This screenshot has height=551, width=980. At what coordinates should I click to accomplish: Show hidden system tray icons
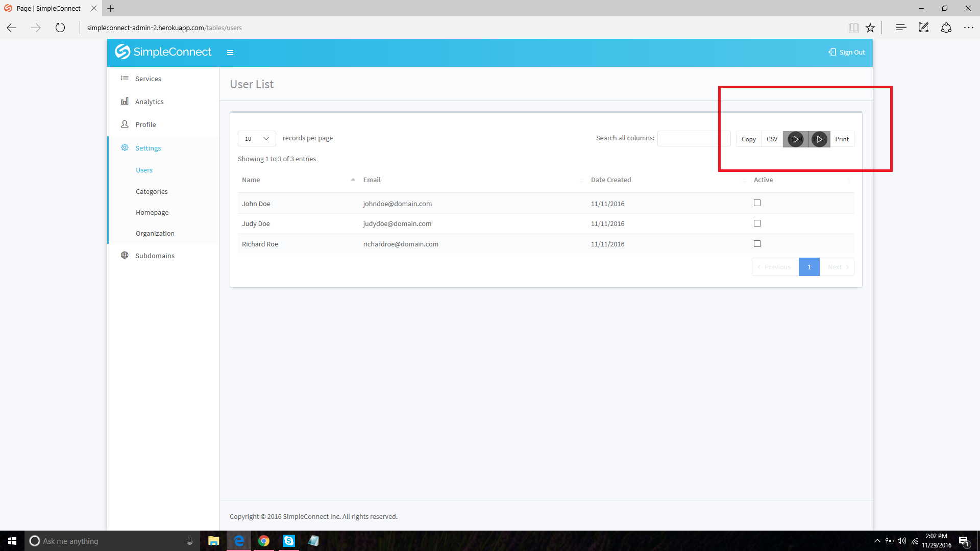tap(877, 541)
